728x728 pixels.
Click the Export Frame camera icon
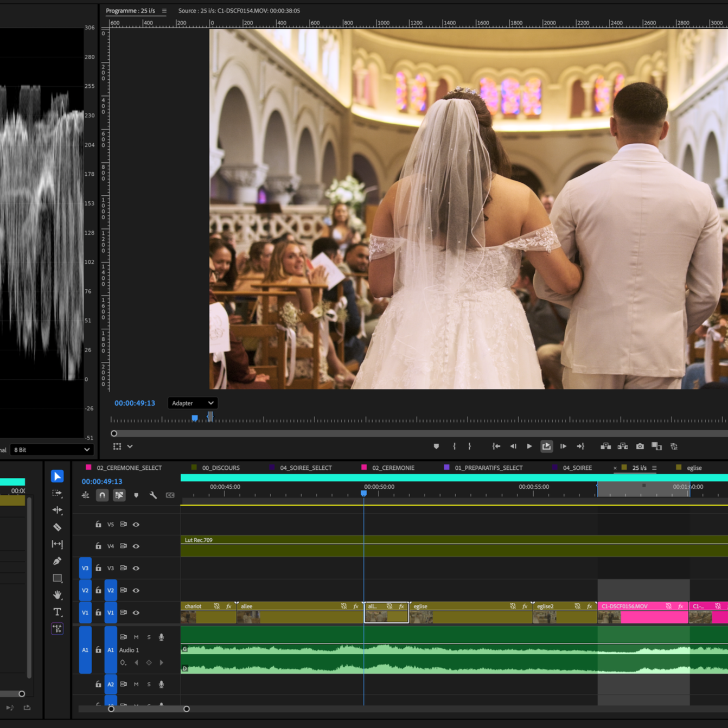point(640,446)
